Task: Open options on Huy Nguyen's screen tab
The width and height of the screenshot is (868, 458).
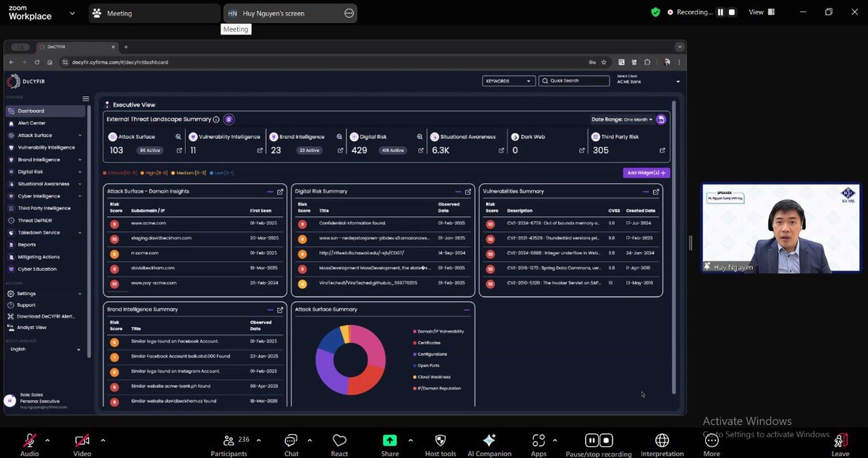Action: click(x=349, y=13)
